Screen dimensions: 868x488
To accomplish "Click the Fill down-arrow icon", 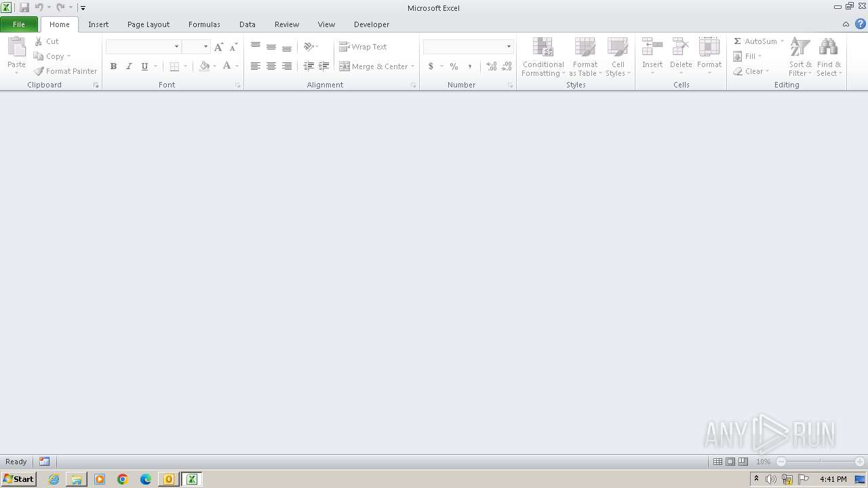I will 738,56.
